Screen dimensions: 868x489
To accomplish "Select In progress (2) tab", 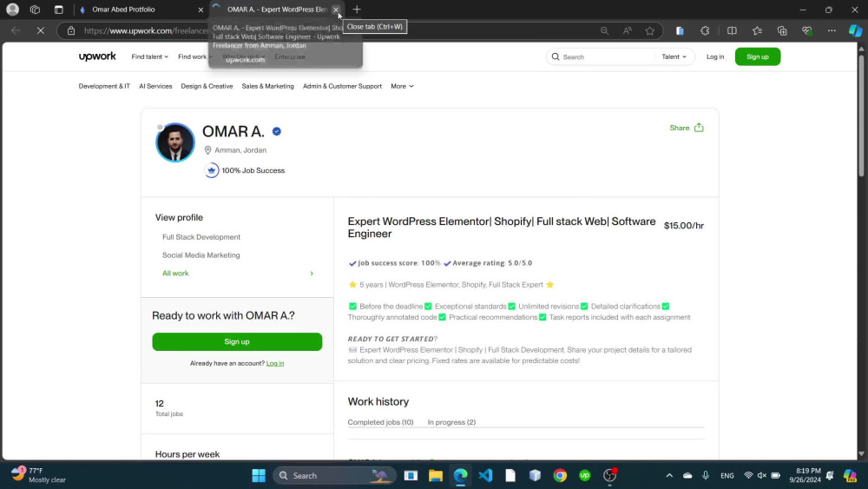I will (x=451, y=422).
